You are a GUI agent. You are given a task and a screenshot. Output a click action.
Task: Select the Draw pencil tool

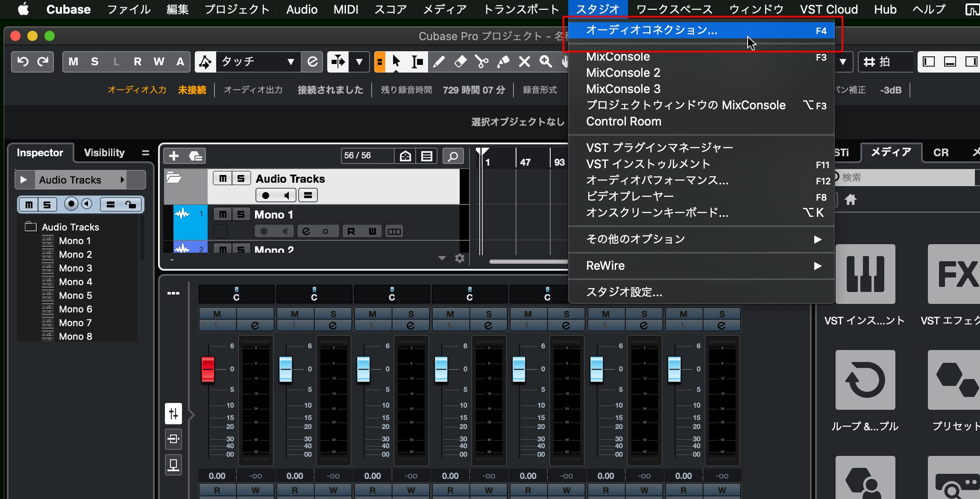tap(439, 62)
